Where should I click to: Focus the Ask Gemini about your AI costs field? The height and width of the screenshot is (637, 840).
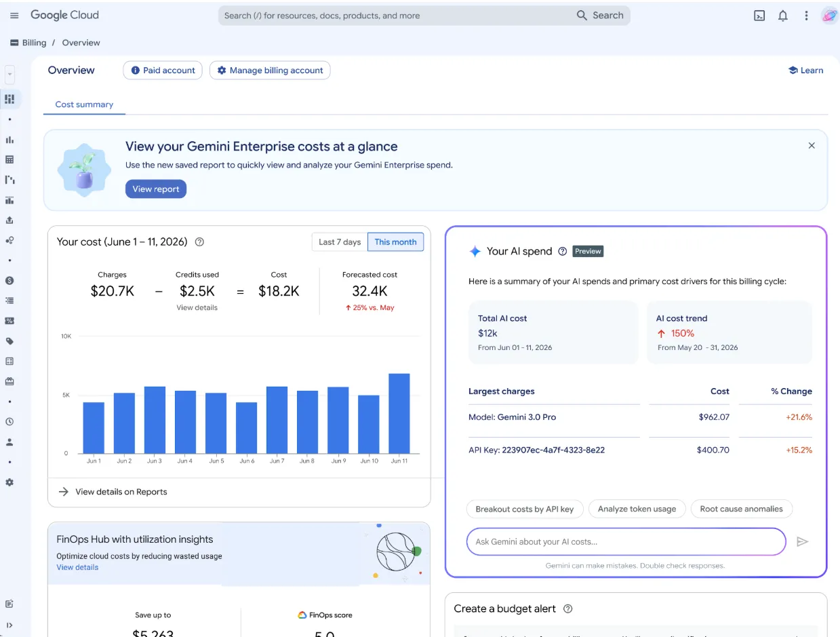point(626,541)
